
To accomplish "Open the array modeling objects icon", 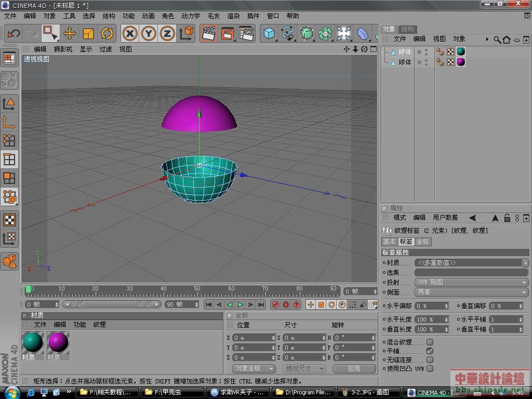I will (325, 34).
